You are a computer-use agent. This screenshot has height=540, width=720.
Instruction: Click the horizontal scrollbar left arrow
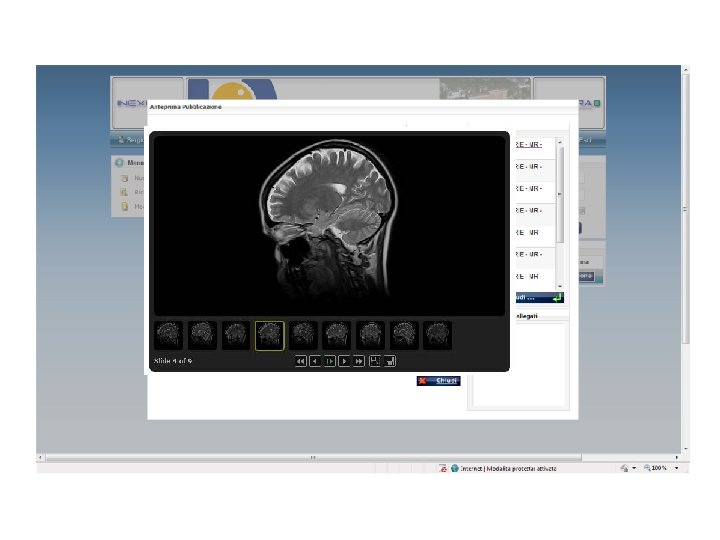click(40, 457)
